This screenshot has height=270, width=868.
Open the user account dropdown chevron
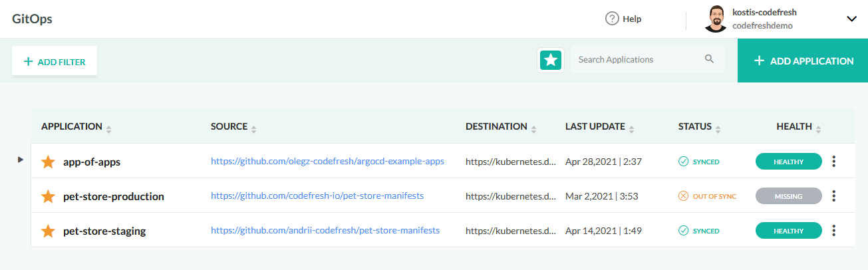(x=851, y=19)
